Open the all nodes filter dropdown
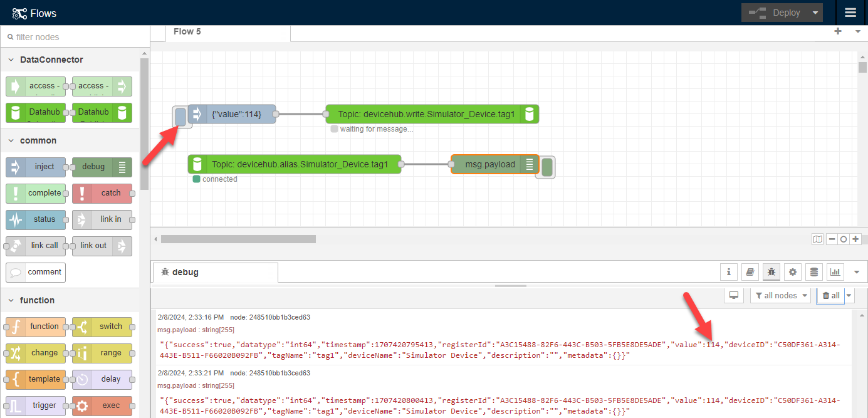868x418 pixels. (x=780, y=295)
